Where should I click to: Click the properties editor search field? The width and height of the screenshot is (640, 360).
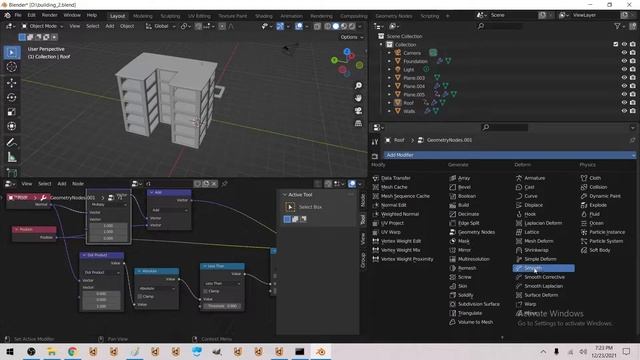coord(505,127)
